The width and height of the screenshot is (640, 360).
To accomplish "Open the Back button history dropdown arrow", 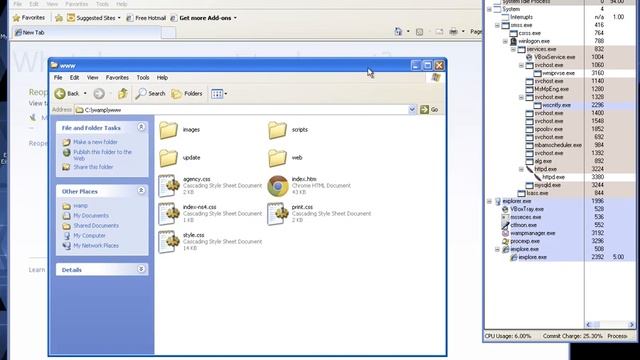I will click(x=85, y=93).
